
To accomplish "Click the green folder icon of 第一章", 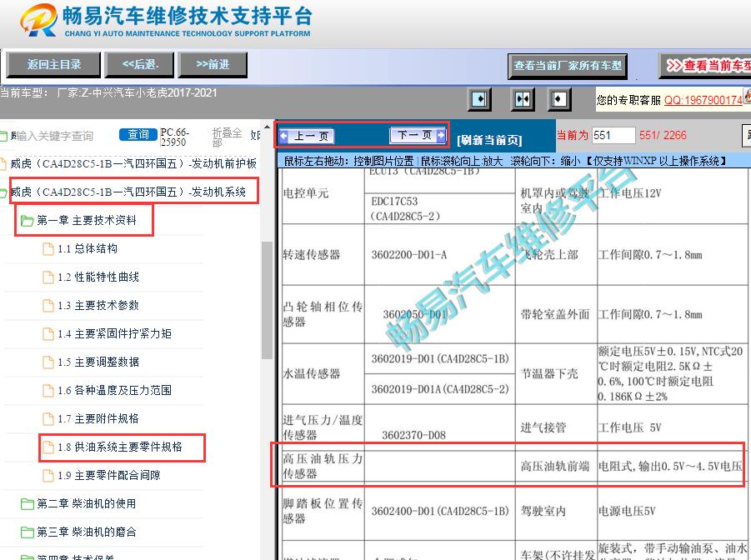I will (x=27, y=221).
